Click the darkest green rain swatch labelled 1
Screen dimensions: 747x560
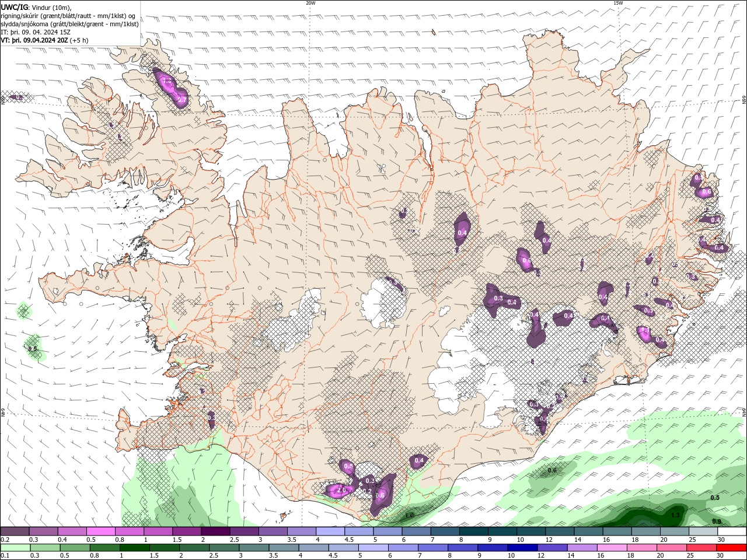click(x=135, y=548)
